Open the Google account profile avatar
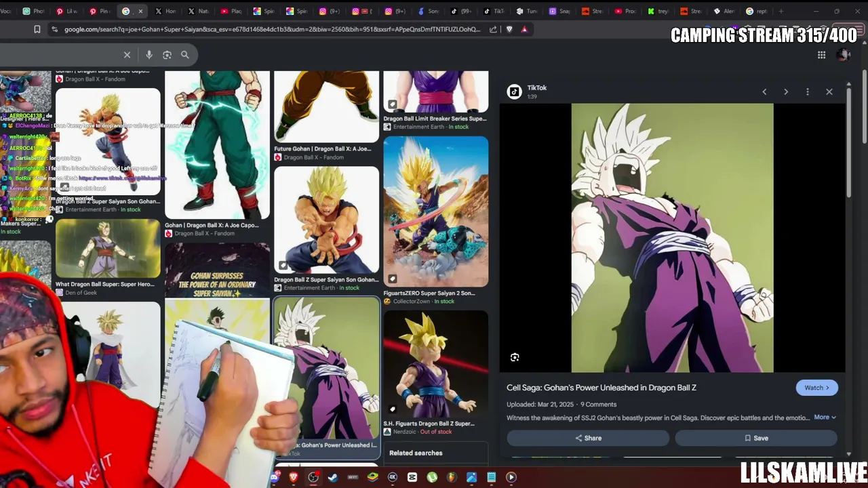Image resolution: width=868 pixels, height=488 pixels. coord(844,55)
